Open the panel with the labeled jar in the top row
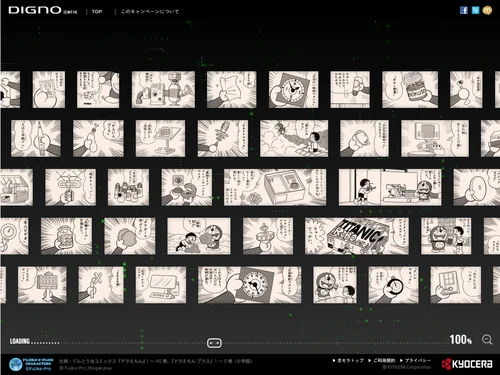The image size is (500, 375). tap(410, 90)
